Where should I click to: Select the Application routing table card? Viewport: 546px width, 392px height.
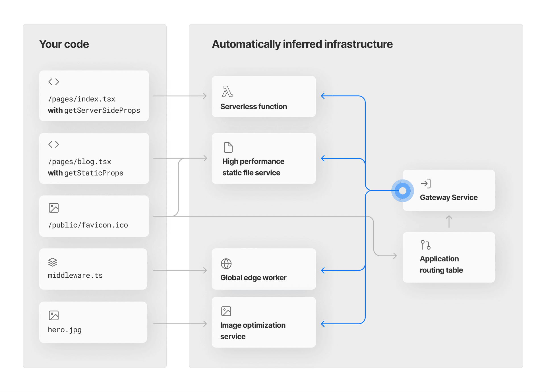[x=449, y=257]
